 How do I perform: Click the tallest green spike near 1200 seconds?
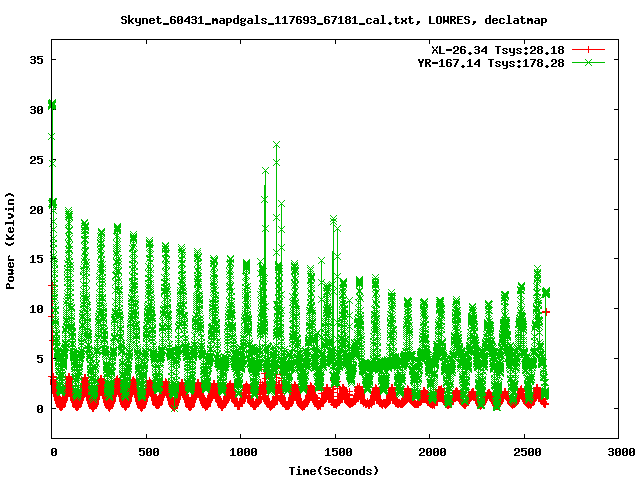click(276, 145)
